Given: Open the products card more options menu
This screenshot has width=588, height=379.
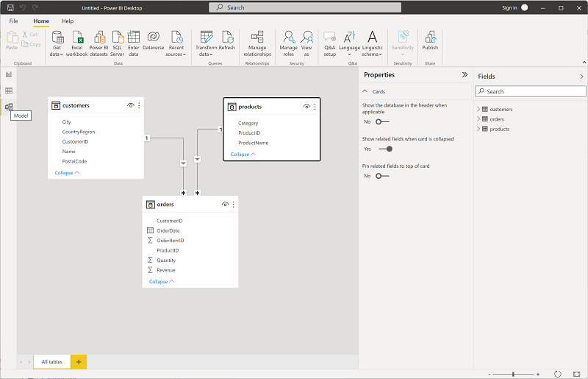Looking at the screenshot, I should click(315, 107).
